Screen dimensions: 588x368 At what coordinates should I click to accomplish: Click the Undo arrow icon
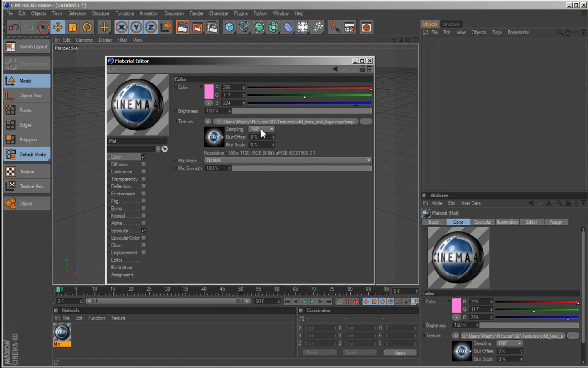[14, 27]
